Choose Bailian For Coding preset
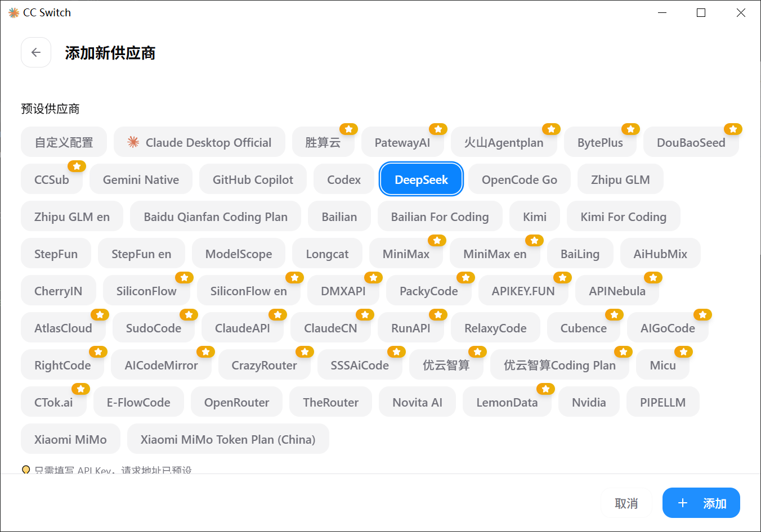This screenshot has width=761, height=532. pyautogui.click(x=440, y=217)
